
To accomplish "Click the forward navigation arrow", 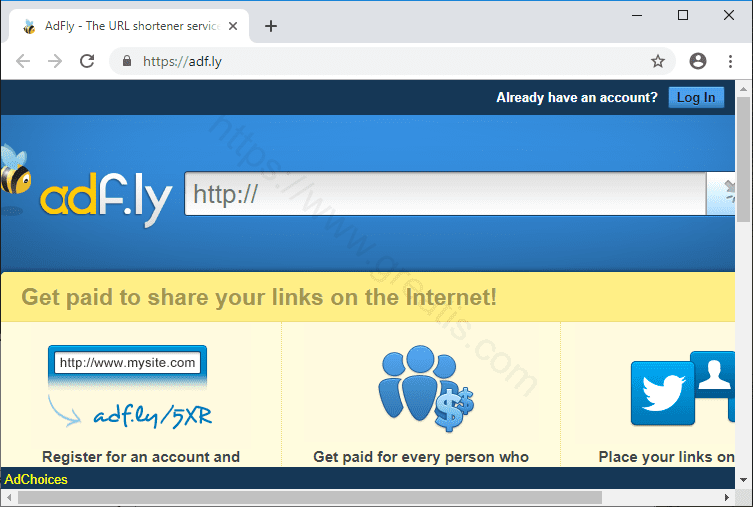I will click(55, 61).
